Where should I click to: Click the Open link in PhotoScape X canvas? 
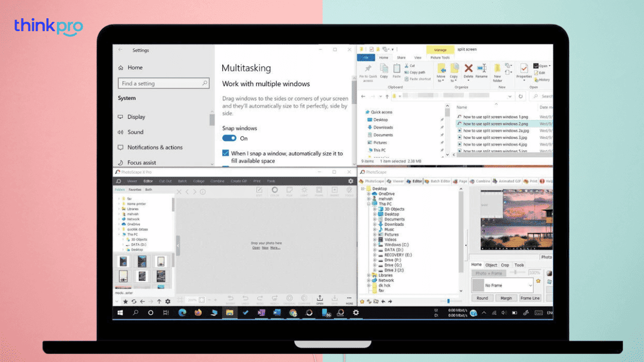click(x=256, y=248)
